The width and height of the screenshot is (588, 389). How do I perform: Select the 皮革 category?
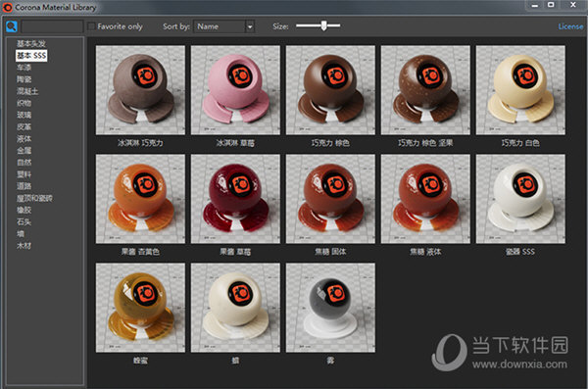pyautogui.click(x=24, y=126)
